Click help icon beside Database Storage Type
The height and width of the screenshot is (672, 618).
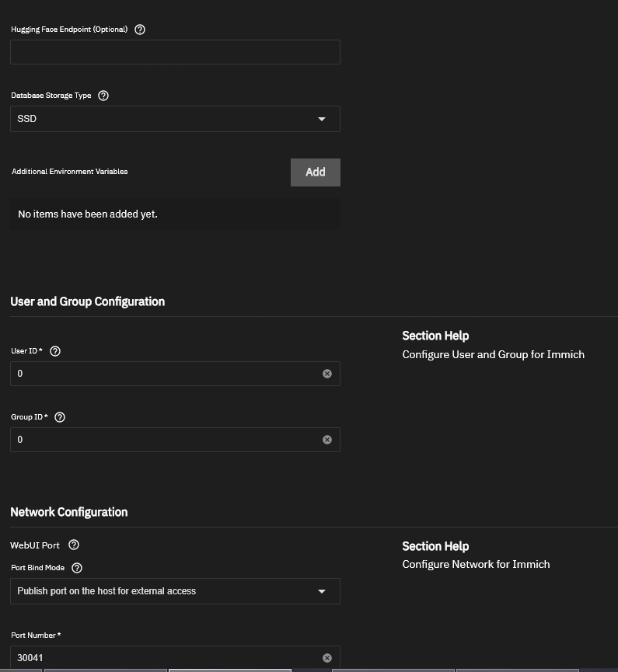coord(103,96)
